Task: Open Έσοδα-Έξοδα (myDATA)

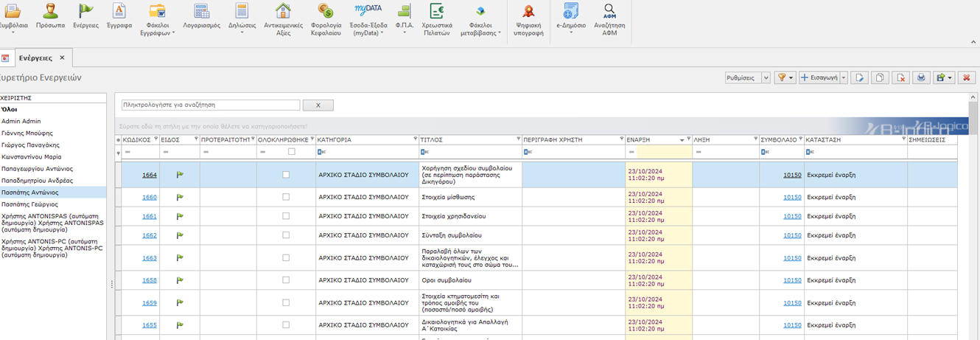Action: point(368,20)
